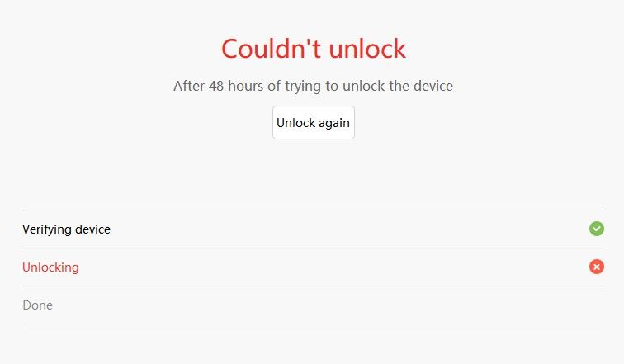This screenshot has height=364, width=624.
Task: Select the Verifying device step label
Action: point(67,229)
